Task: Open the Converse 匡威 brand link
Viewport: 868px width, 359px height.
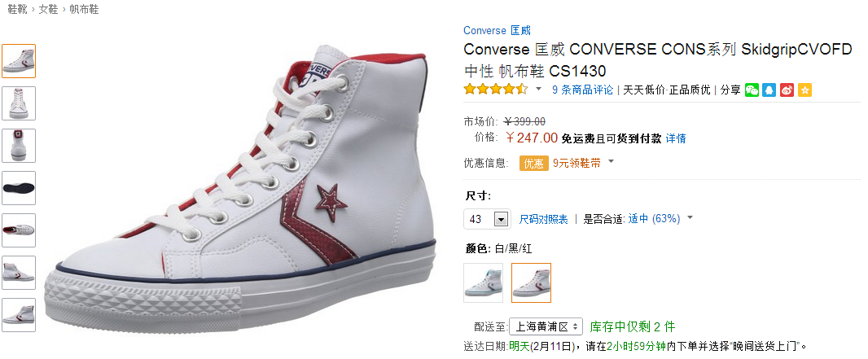Action: pos(497,30)
